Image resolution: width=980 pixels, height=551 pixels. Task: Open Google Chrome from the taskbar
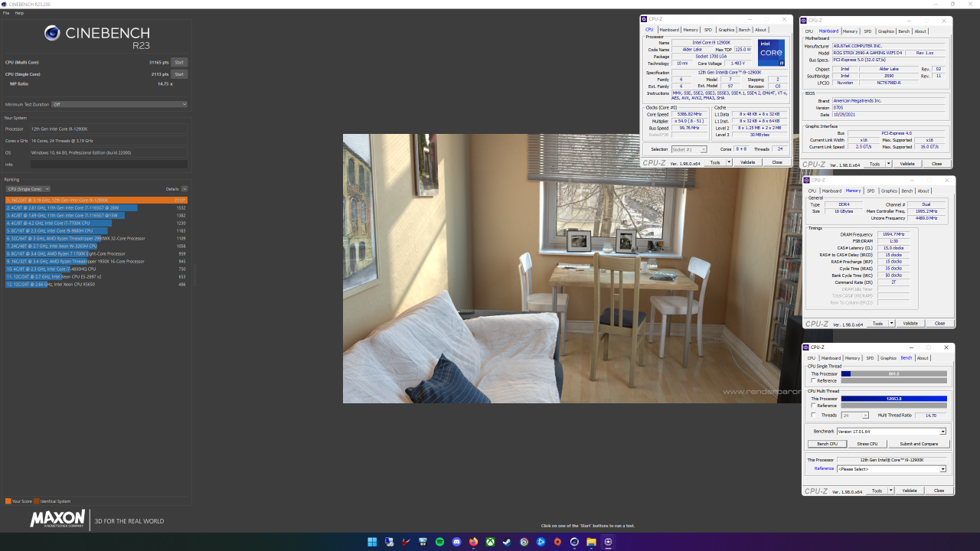tap(524, 543)
